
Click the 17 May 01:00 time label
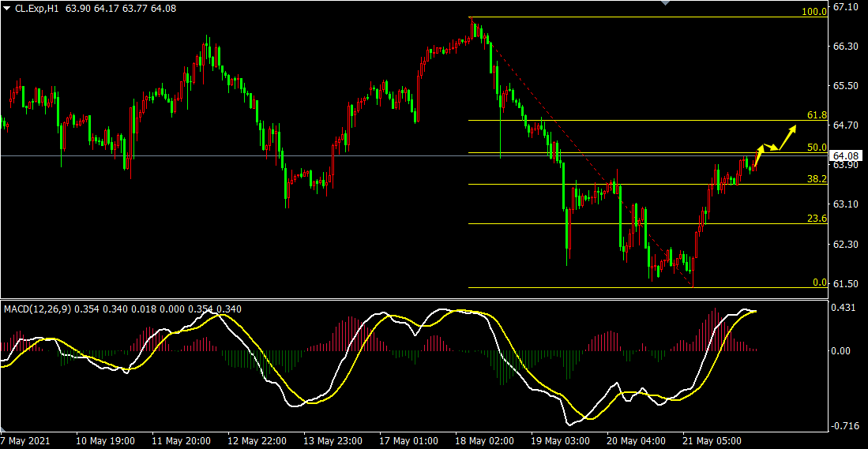coord(408,440)
